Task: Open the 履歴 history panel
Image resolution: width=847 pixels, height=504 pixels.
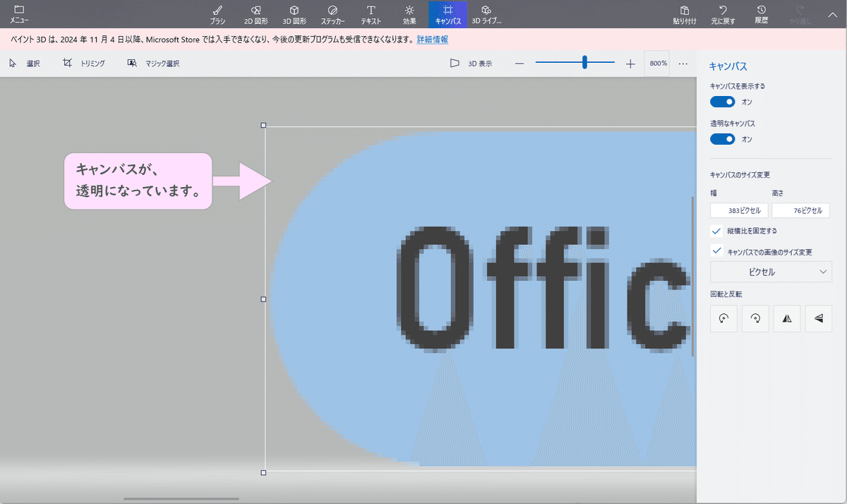Action: [x=761, y=14]
